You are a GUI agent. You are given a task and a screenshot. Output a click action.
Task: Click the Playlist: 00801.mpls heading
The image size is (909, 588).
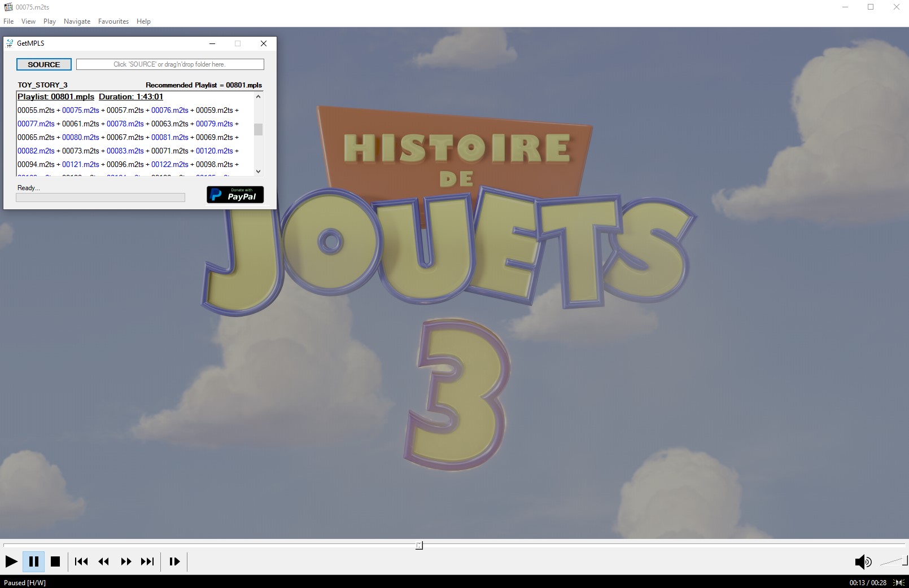click(56, 96)
